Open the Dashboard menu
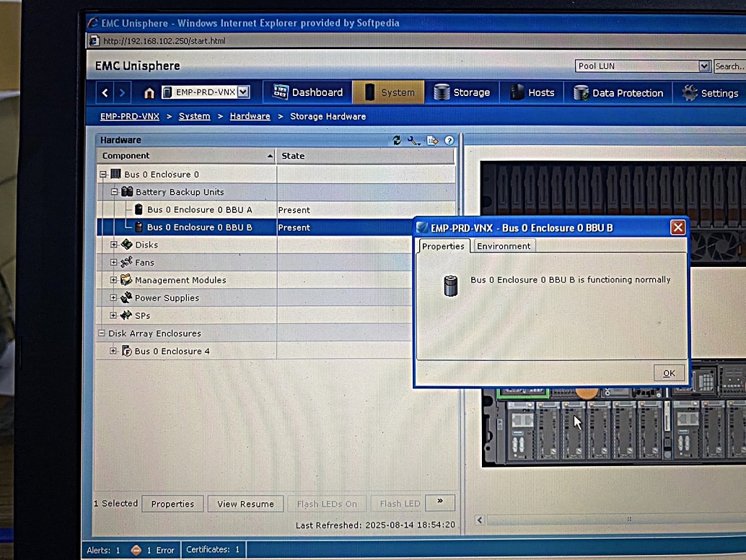Viewport: 746px width, 560px height. click(x=307, y=92)
